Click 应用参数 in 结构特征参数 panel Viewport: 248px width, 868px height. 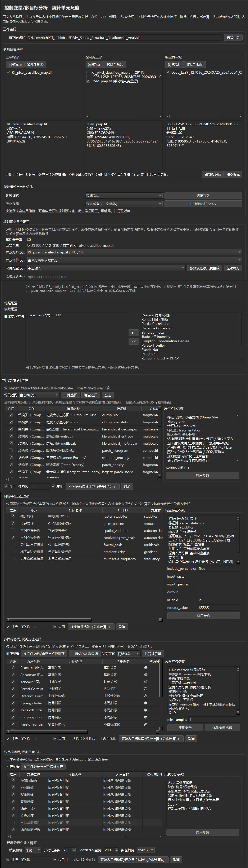(x=203, y=475)
